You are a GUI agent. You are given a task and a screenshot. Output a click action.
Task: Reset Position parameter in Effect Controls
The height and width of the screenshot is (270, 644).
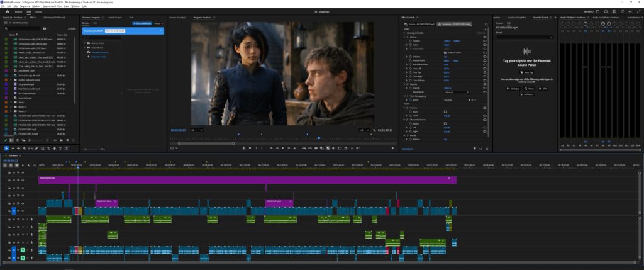click(485, 41)
